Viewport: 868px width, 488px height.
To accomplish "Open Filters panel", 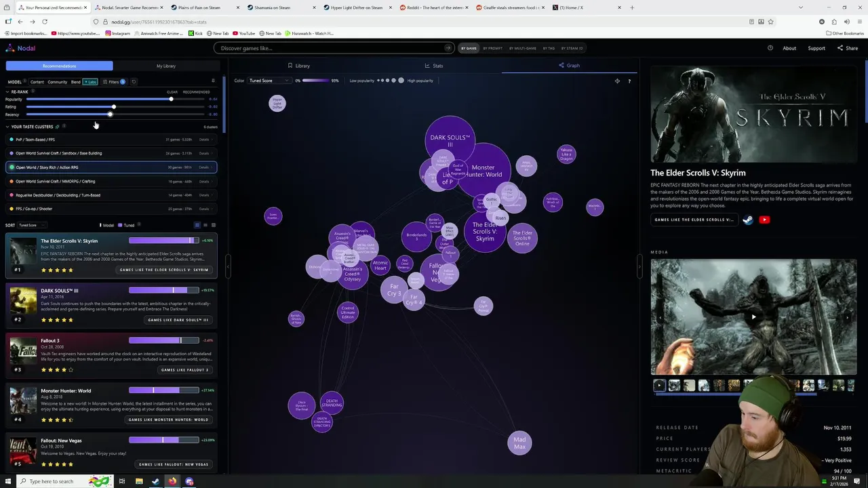I will [113, 82].
